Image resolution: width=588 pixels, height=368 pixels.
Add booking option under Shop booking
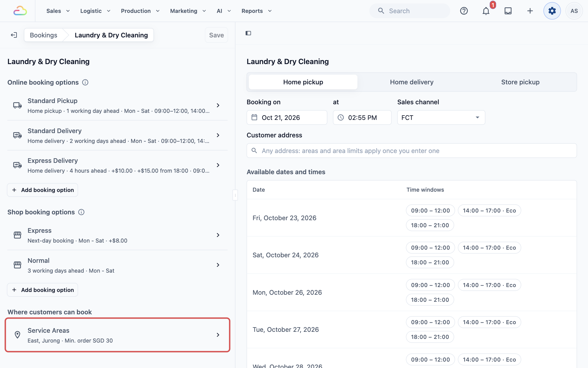(x=43, y=290)
